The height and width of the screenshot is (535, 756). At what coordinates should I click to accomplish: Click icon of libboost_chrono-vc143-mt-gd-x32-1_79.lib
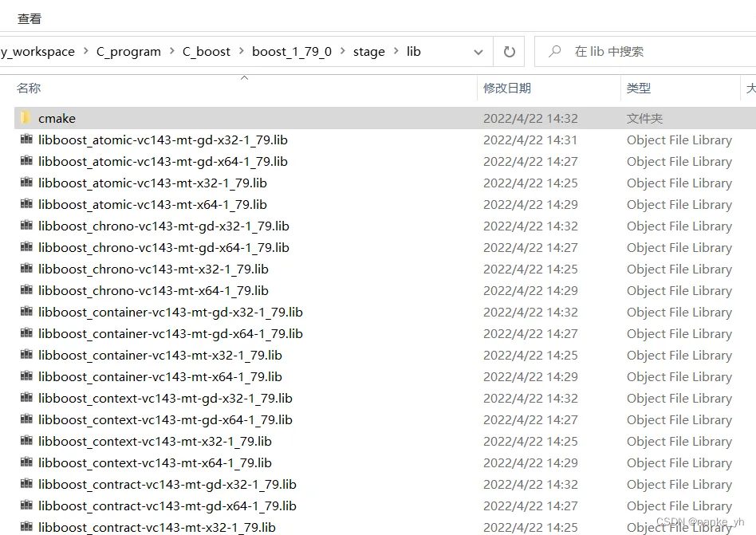26,225
